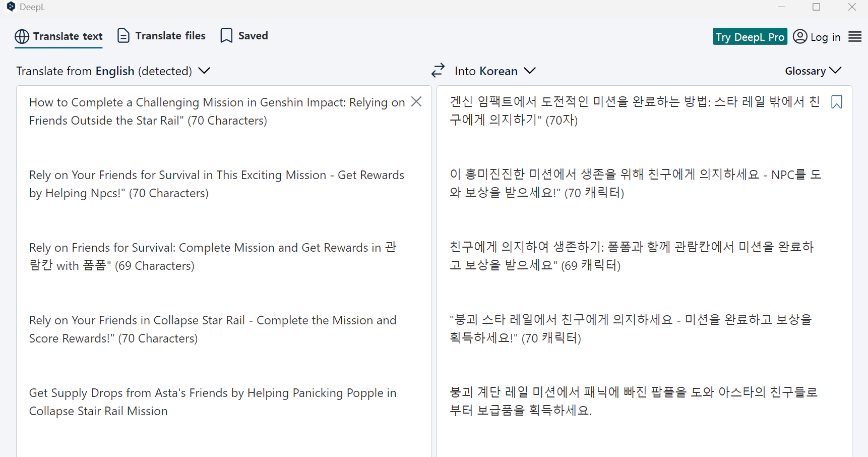
Task: Clear the source text with X
Action: click(416, 101)
